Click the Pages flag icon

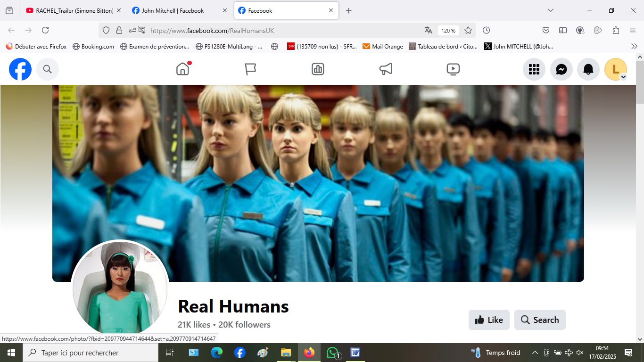click(x=250, y=69)
